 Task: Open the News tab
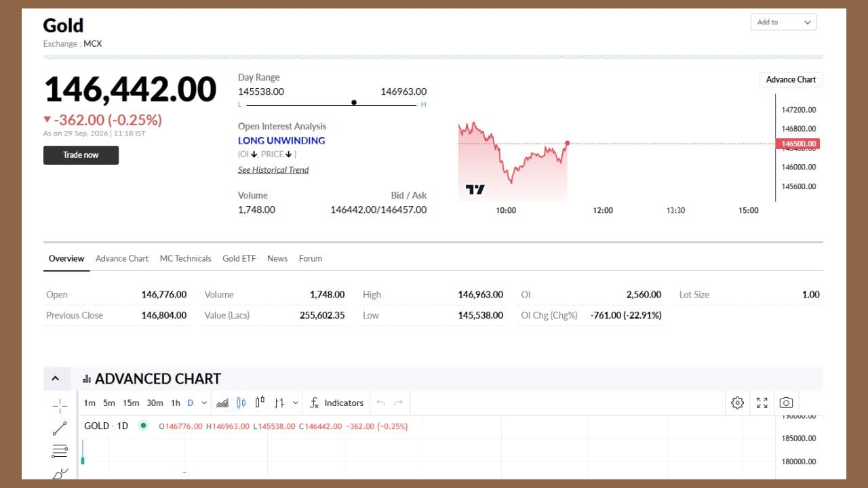tap(277, 258)
